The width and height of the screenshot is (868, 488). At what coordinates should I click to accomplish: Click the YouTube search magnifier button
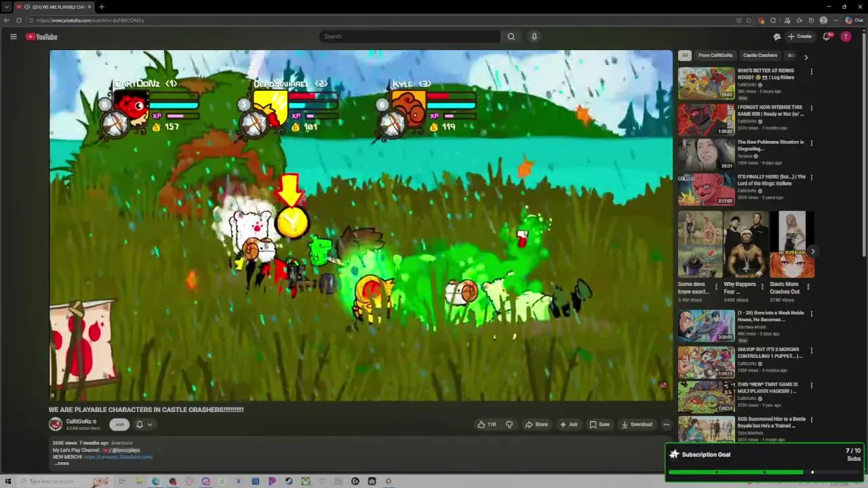click(511, 37)
